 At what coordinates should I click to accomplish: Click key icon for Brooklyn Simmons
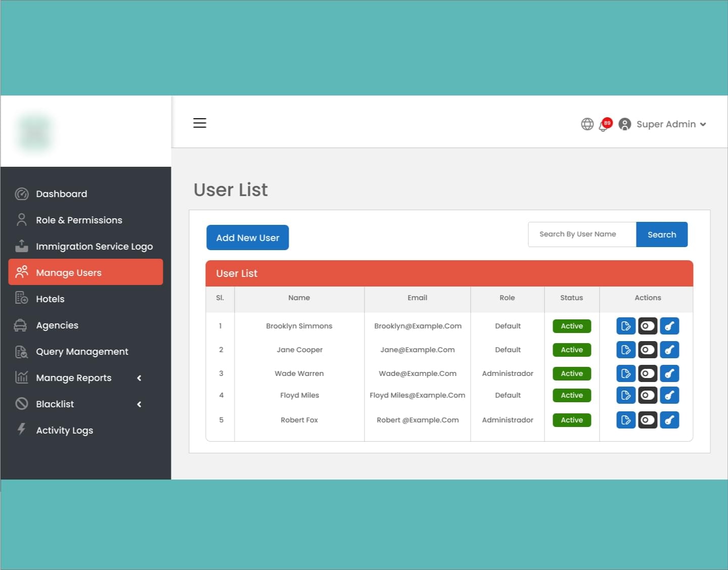pyautogui.click(x=669, y=326)
